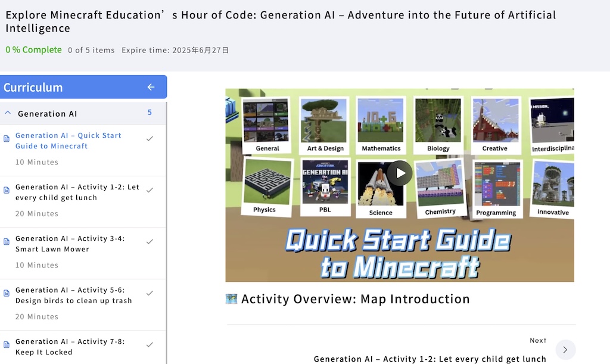This screenshot has height=364, width=610.
Task: Click the Creative category card
Action: [495, 125]
